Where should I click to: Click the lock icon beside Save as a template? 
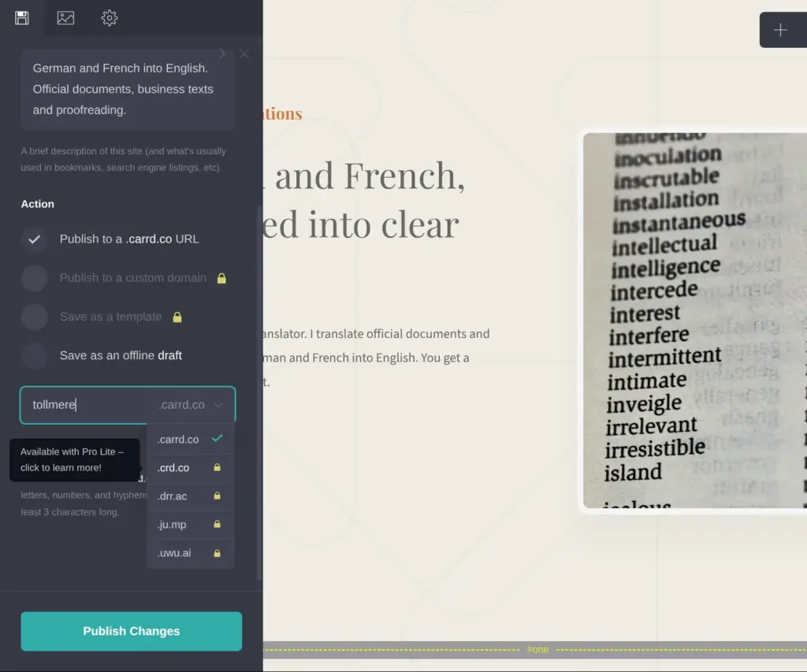click(177, 317)
